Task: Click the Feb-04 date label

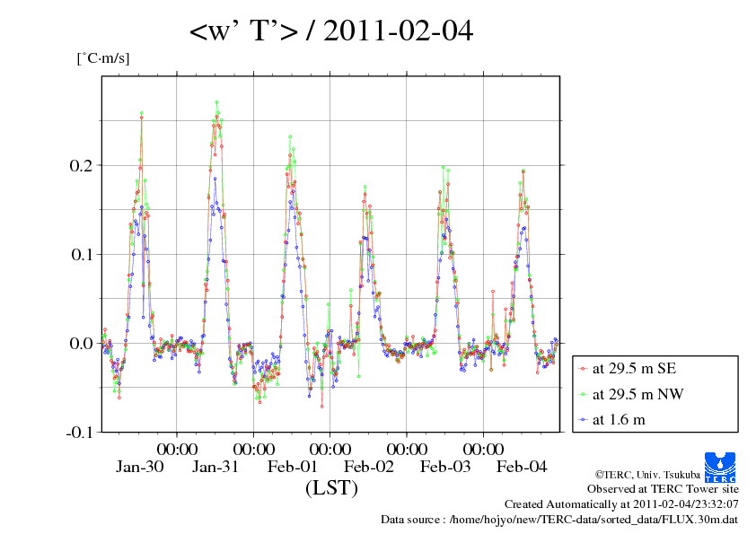Action: click(x=522, y=467)
